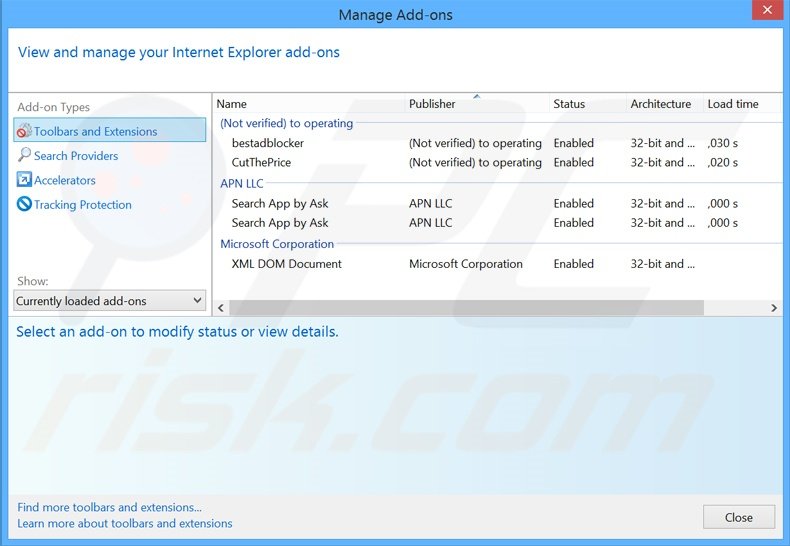The image size is (790, 546).
Task: Click CutThePrice's ,020 s load time
Action: tap(722, 163)
